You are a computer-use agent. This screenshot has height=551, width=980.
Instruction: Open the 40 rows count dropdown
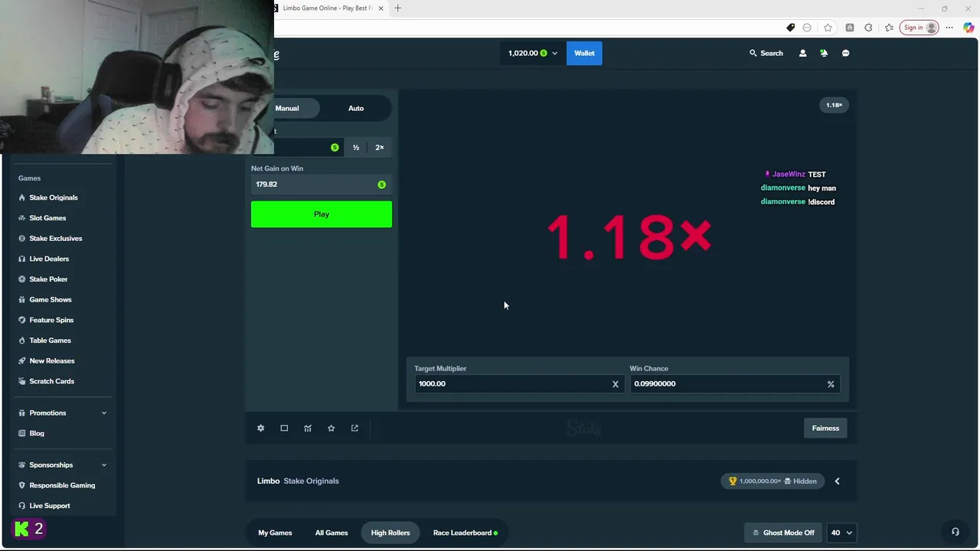(841, 533)
